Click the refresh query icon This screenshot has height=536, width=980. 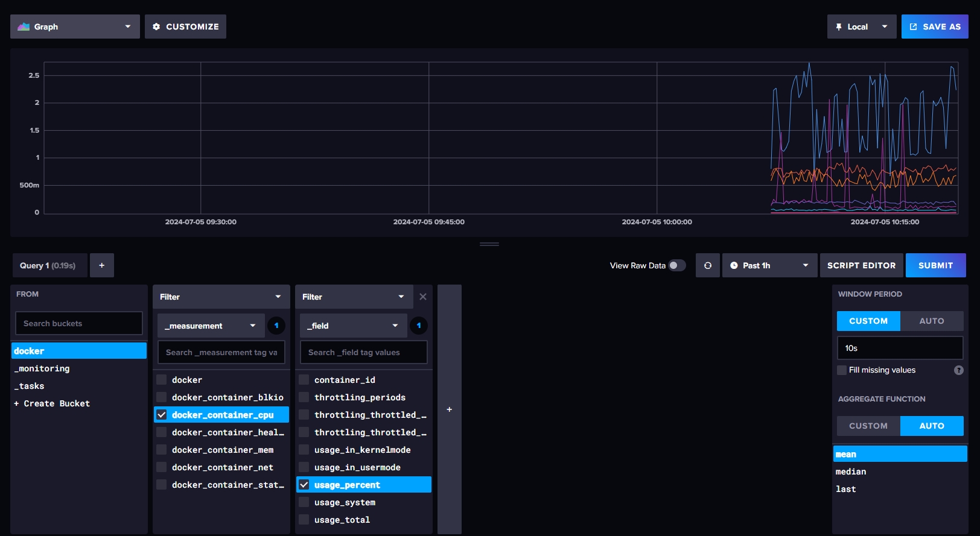pos(708,265)
